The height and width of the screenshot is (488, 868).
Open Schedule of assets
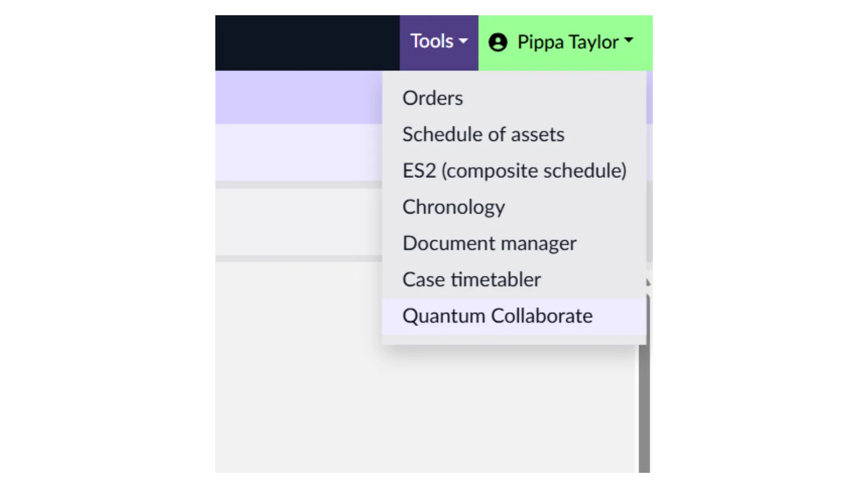tap(483, 134)
